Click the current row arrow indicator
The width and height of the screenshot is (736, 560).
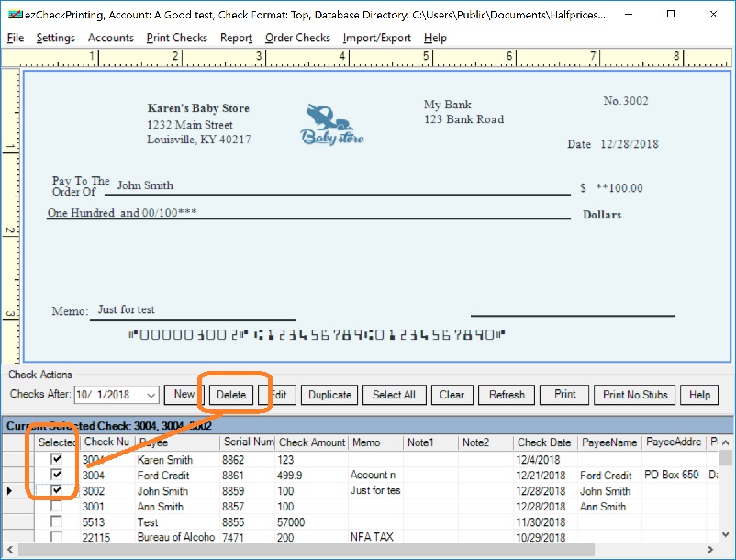pos(10,491)
